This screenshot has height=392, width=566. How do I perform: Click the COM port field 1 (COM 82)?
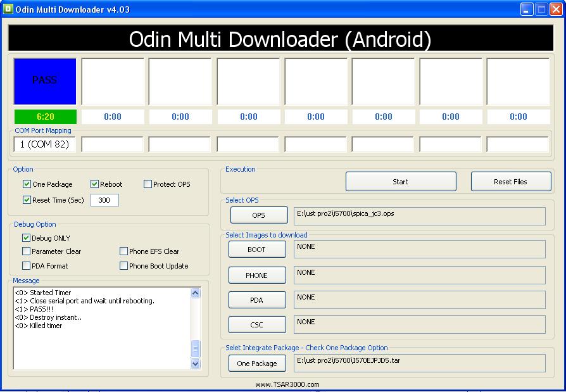(45, 144)
